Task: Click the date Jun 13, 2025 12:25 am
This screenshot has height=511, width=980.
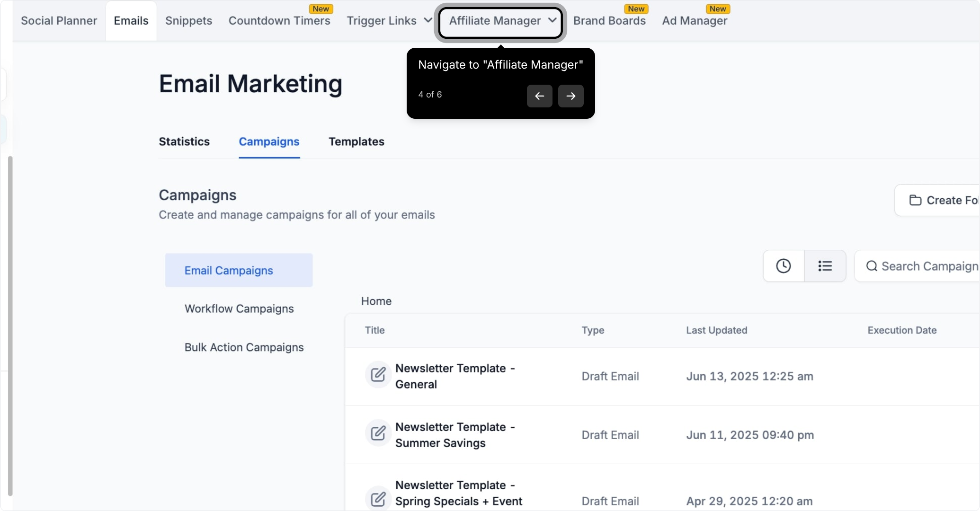Action: tap(750, 376)
